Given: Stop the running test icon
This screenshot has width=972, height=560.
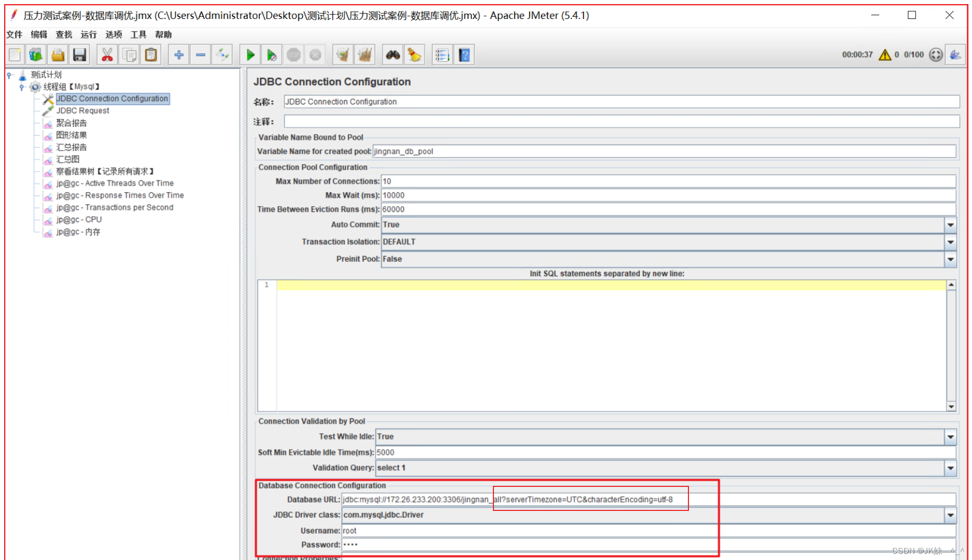Looking at the screenshot, I should (293, 55).
